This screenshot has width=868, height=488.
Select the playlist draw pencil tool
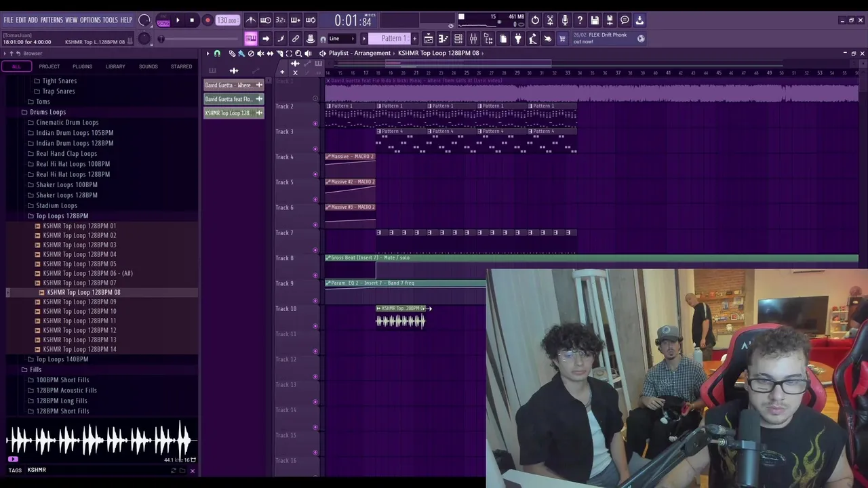[232, 54]
